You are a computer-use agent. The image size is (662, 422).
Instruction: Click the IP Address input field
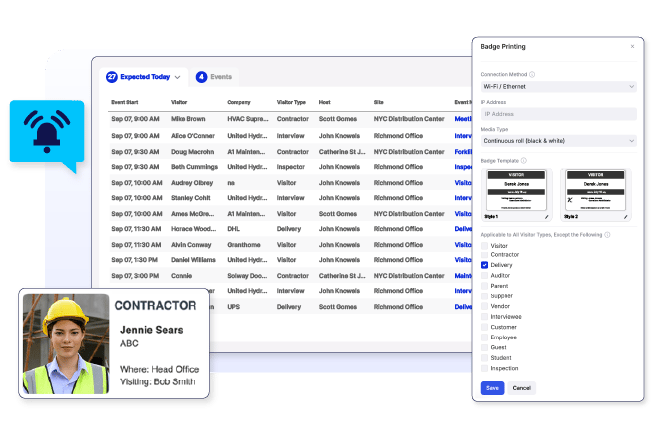pos(559,114)
